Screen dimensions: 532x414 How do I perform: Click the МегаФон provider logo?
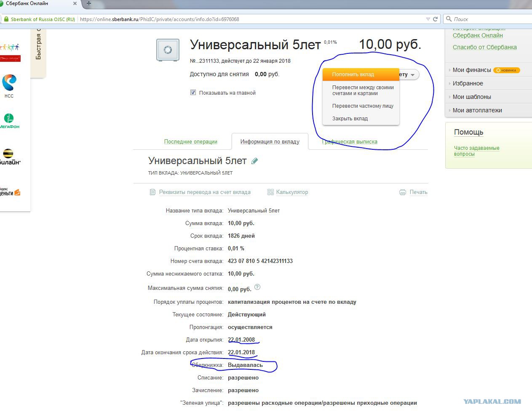point(9,121)
